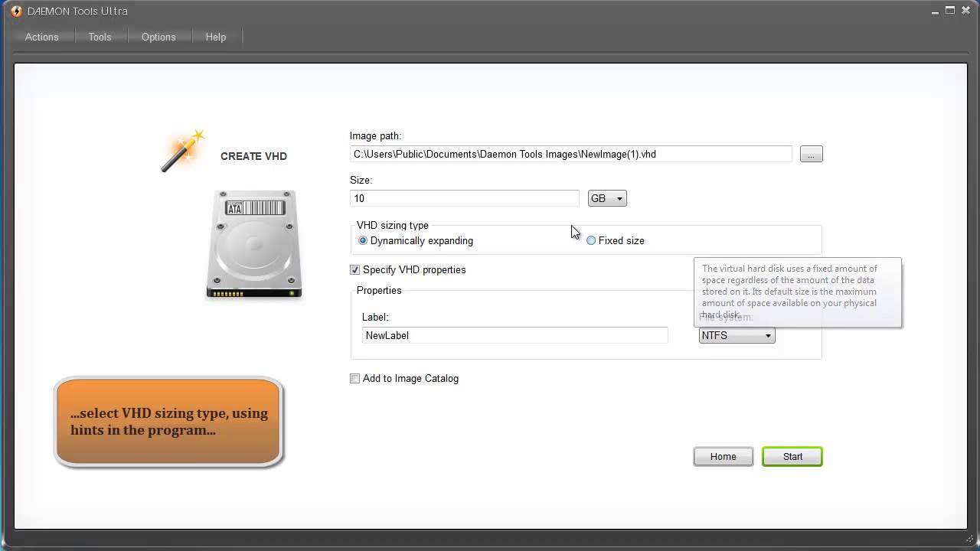Click the 'VHD sizing type' group label
Image resolution: width=980 pixels, height=551 pixels.
tap(393, 225)
